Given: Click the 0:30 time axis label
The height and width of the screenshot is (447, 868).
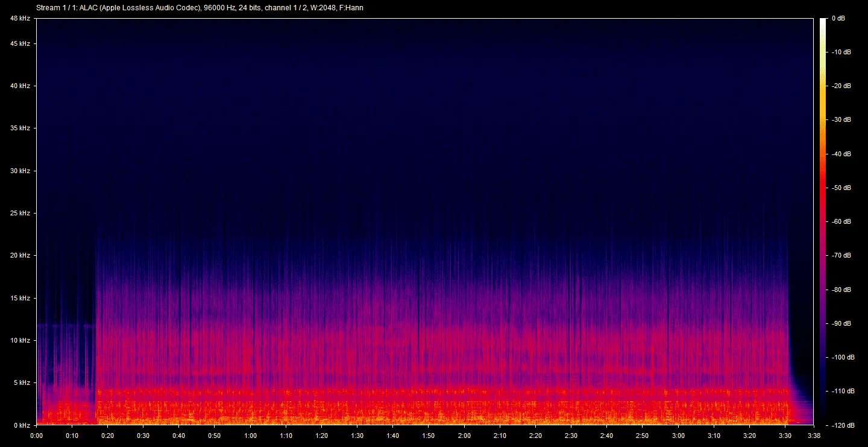Looking at the screenshot, I should pyautogui.click(x=143, y=436).
